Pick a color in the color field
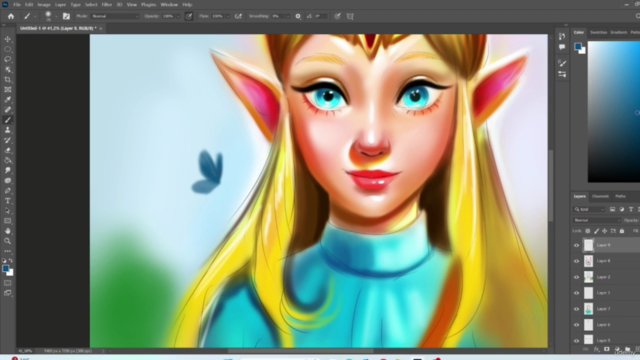 pos(614,111)
